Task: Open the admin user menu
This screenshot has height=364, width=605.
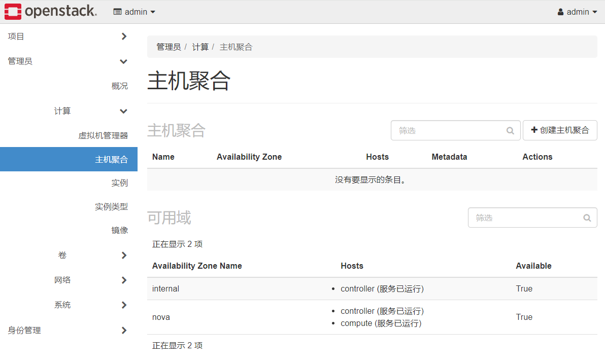Action: click(x=577, y=12)
